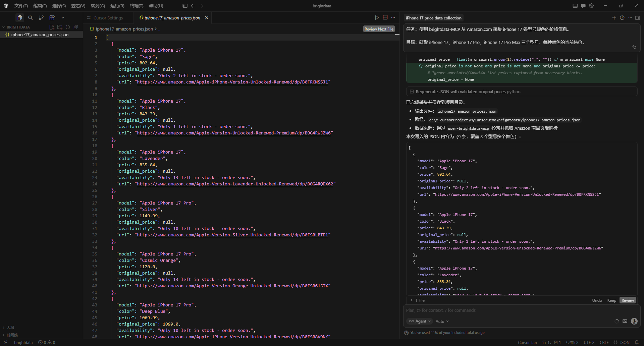Expand more sidebar views chevron
The height and width of the screenshot is (346, 644).
click(x=63, y=18)
